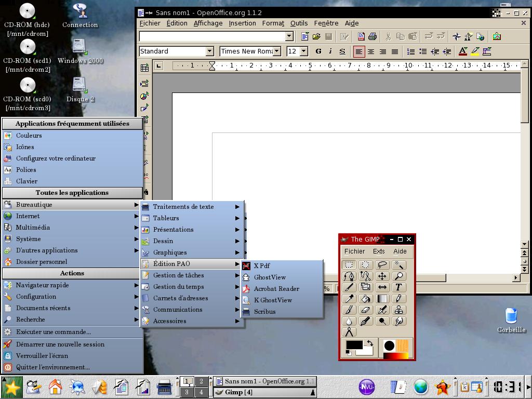
Task: Open the Exts menu in GIMP
Action: click(379, 251)
